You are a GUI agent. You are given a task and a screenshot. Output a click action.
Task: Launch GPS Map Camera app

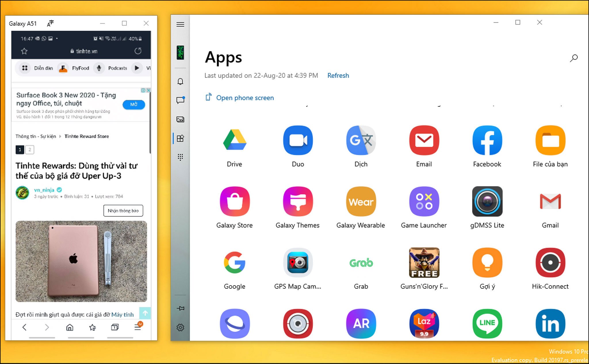[x=298, y=263]
